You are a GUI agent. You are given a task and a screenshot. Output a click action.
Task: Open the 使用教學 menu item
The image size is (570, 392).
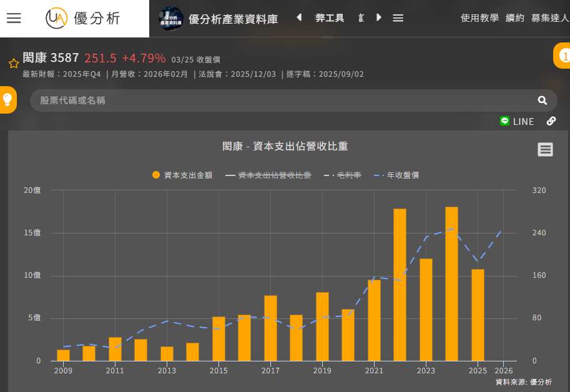point(479,18)
